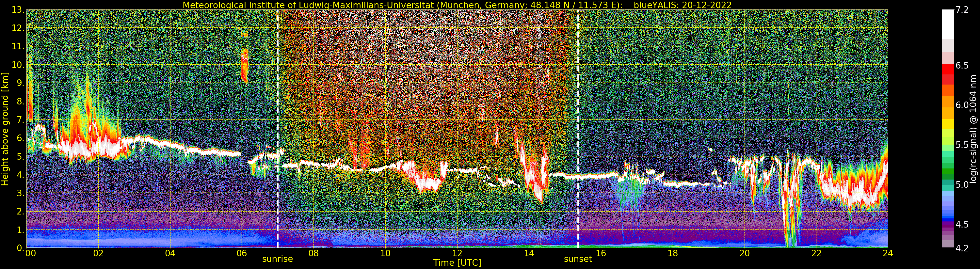The image size is (980, 269).
Task: Click the colorbar tick label 4.2
Action: [962, 248]
